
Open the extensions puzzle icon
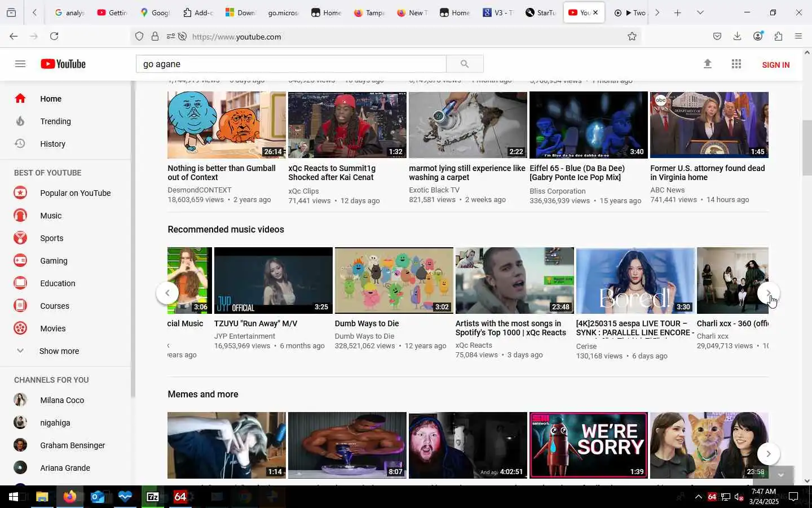pyautogui.click(x=778, y=36)
